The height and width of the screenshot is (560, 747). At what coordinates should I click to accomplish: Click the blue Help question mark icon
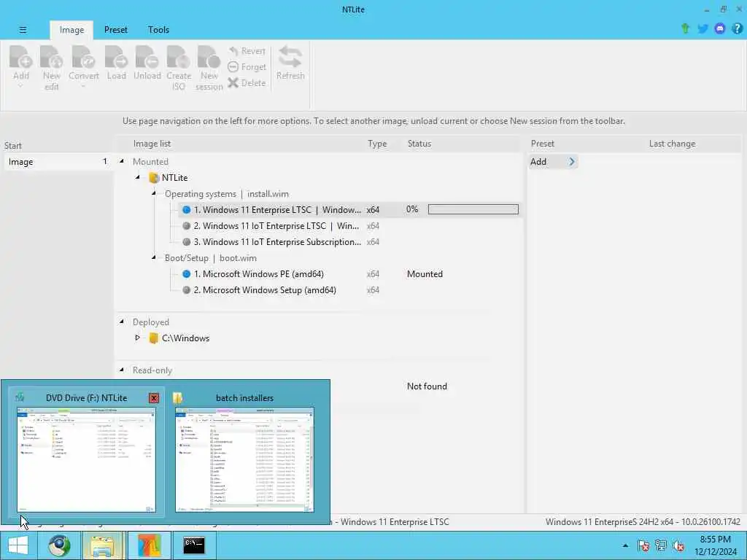click(737, 28)
